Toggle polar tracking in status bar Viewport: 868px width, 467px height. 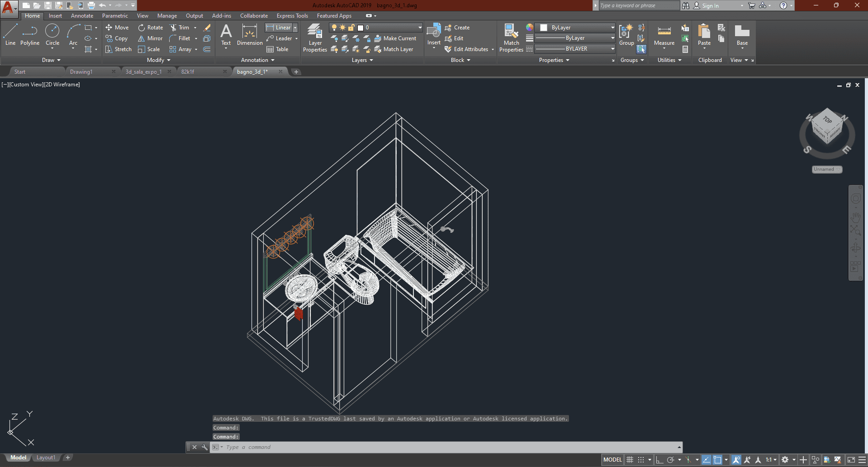coord(671,460)
